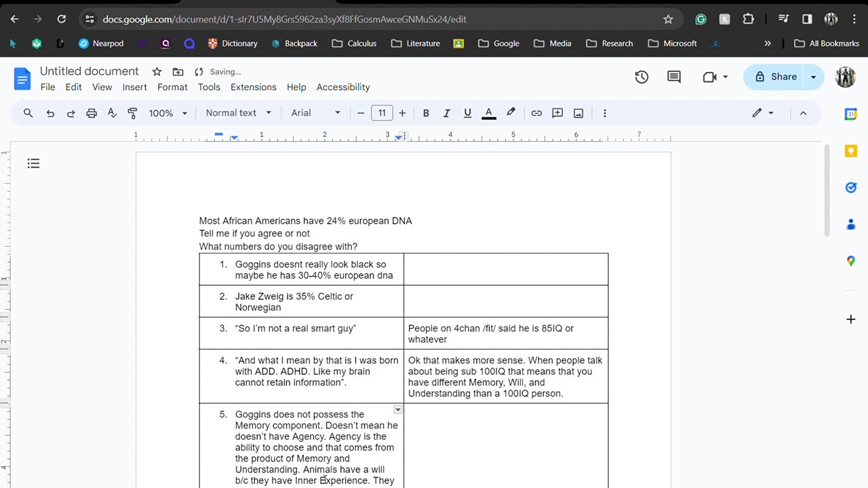Open the Dictionary bookmark

233,43
